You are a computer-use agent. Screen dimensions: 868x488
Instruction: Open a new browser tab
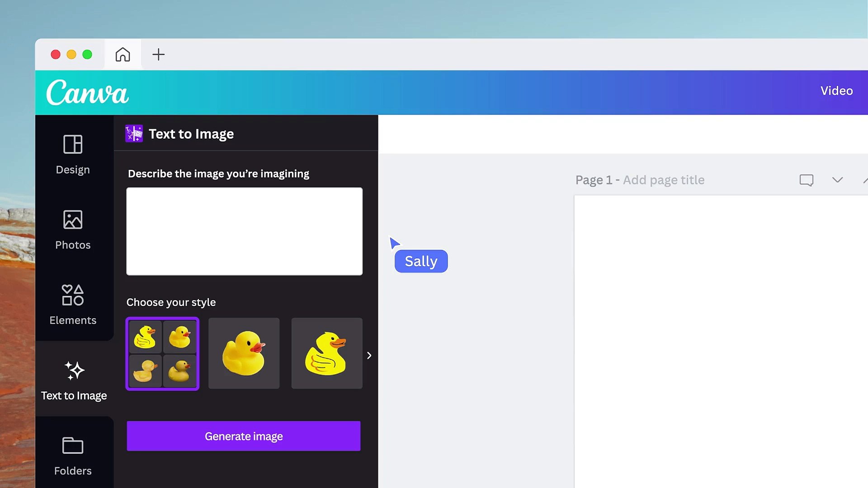click(x=158, y=54)
